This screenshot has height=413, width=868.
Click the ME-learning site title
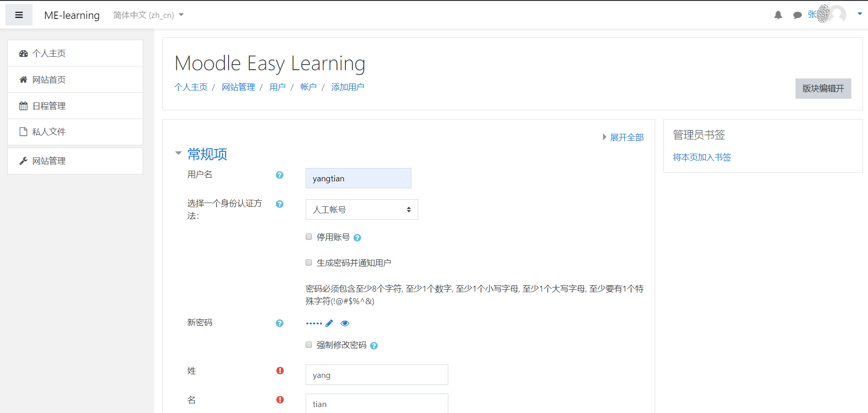click(x=72, y=15)
